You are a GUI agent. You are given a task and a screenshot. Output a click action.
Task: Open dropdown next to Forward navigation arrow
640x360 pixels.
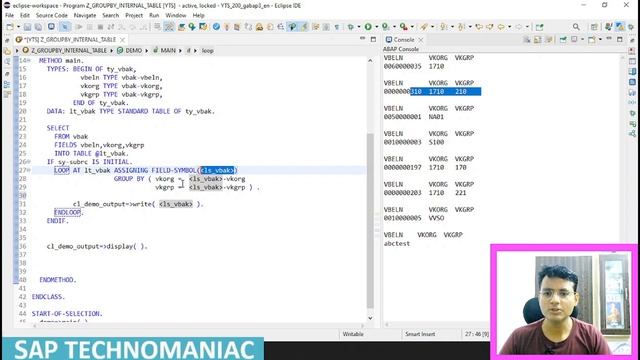coord(527,27)
